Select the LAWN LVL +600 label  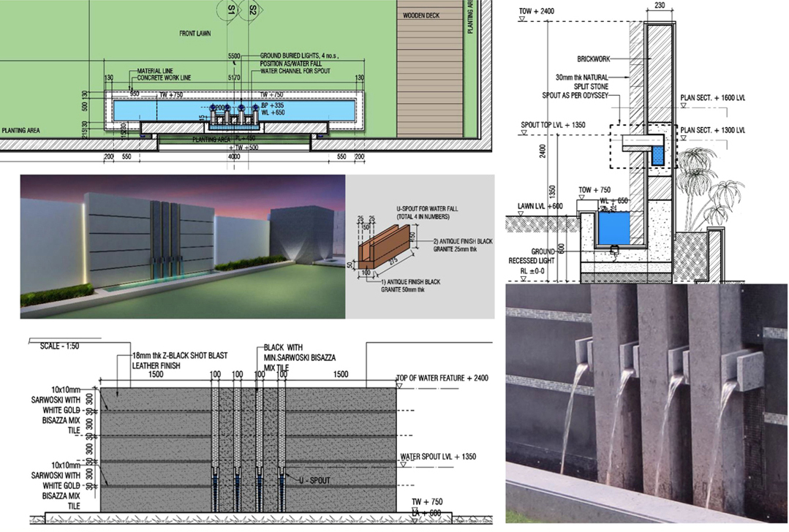point(540,206)
